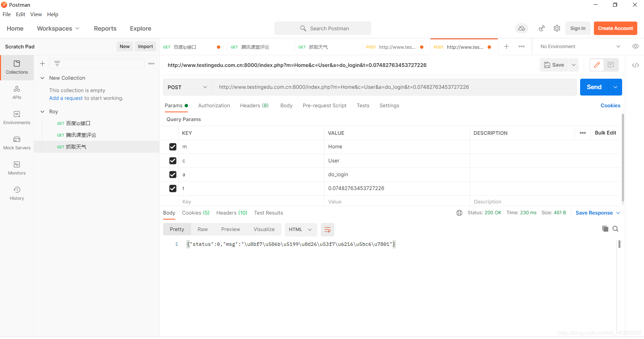644x339 pixels.
Task: Click the filter icon in collections sidebar
Action: 57,64
